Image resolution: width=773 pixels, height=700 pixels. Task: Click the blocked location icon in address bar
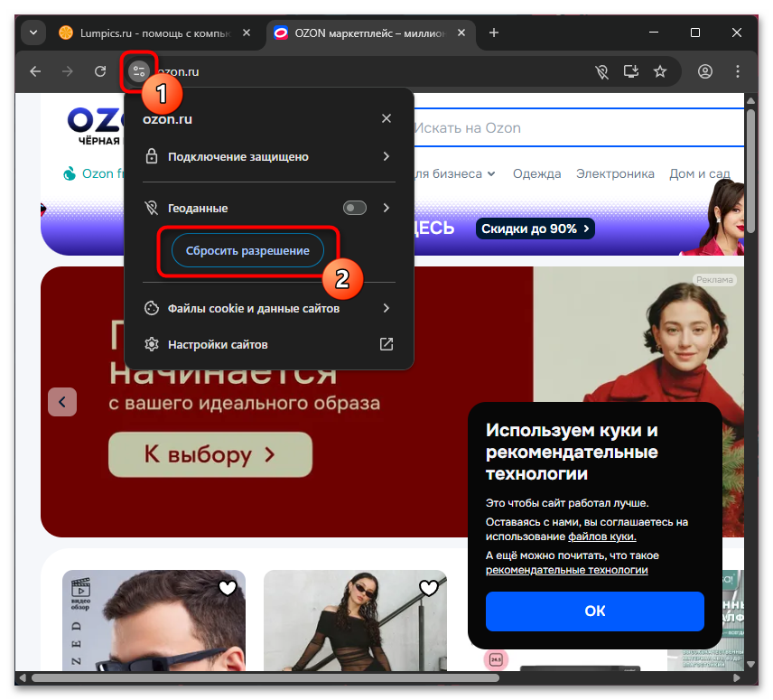click(x=601, y=72)
